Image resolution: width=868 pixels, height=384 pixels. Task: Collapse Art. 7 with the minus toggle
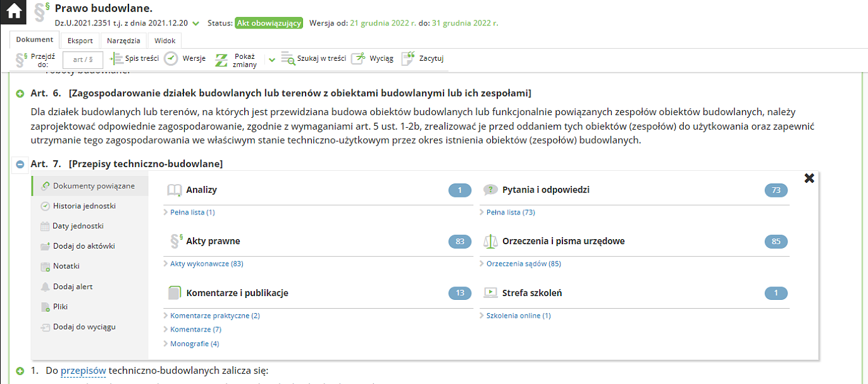point(20,164)
